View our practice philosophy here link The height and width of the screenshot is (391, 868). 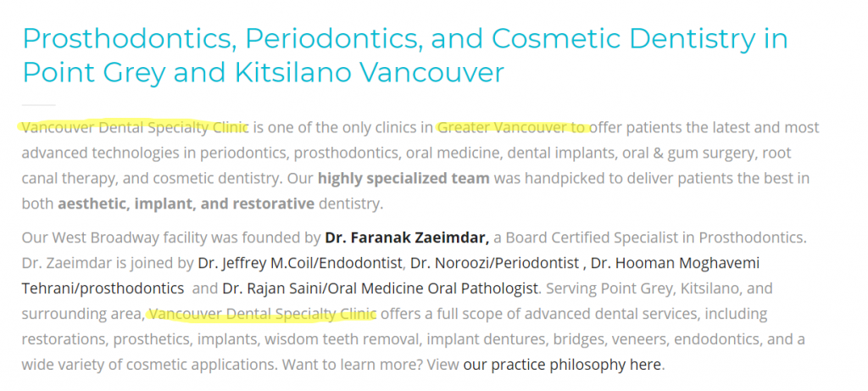point(563,365)
